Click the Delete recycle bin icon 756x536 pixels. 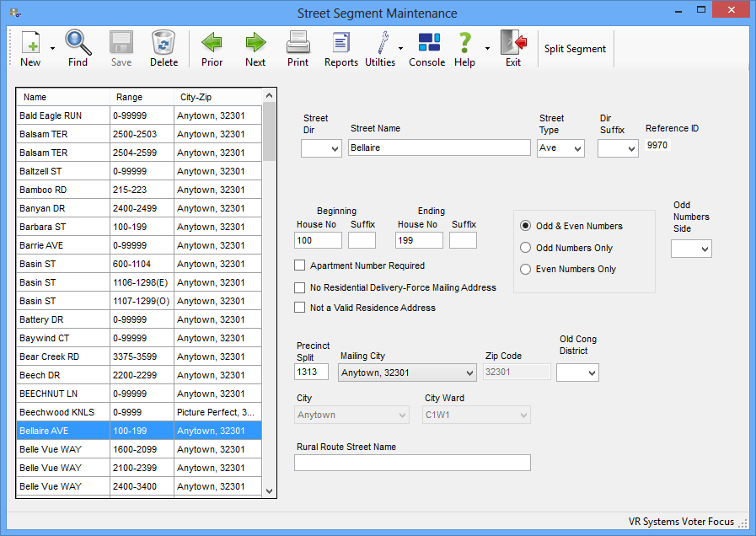click(x=164, y=42)
